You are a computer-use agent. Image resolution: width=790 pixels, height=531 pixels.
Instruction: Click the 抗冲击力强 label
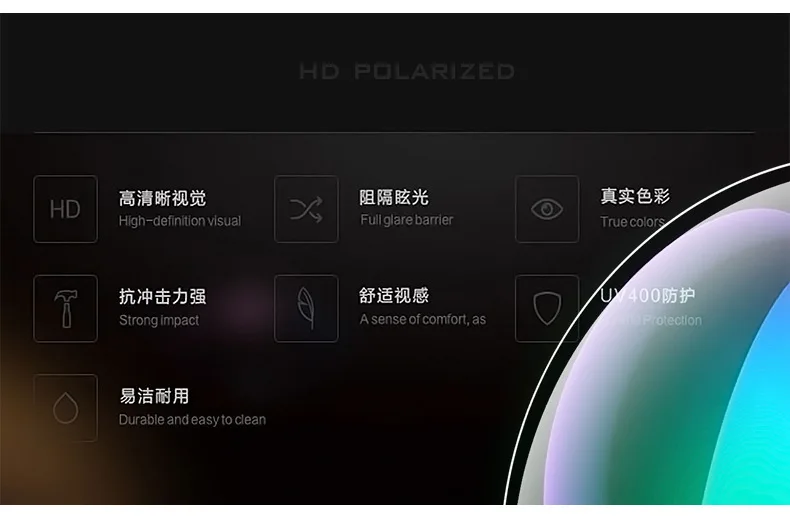[162, 296]
